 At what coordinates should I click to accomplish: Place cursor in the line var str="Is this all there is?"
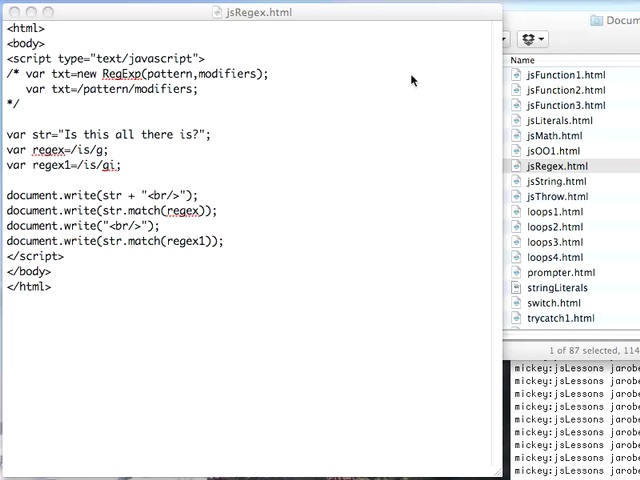109,135
